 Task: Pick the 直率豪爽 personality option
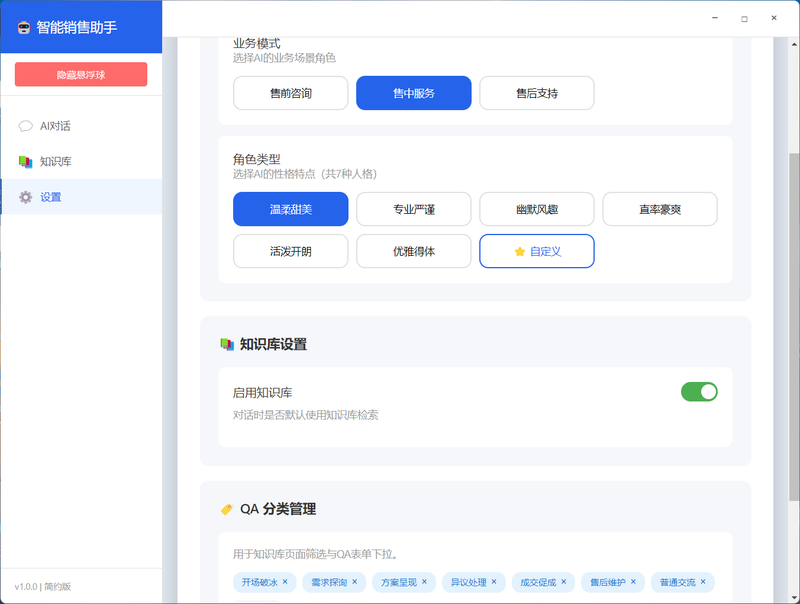[660, 209]
